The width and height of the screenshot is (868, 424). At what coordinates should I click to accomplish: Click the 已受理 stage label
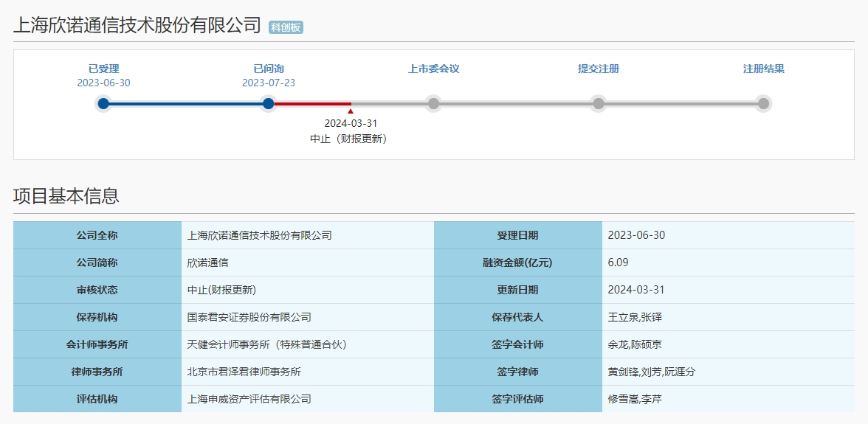pos(103,69)
